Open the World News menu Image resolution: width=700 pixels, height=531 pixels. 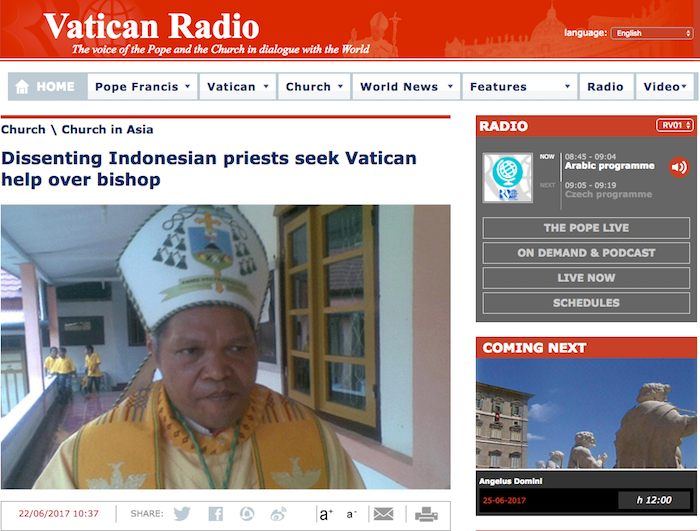406,87
